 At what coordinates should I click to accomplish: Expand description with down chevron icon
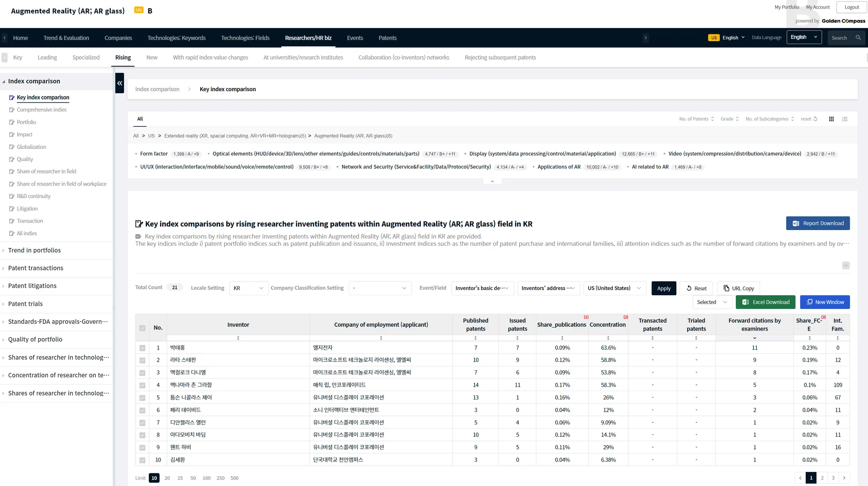tap(846, 265)
